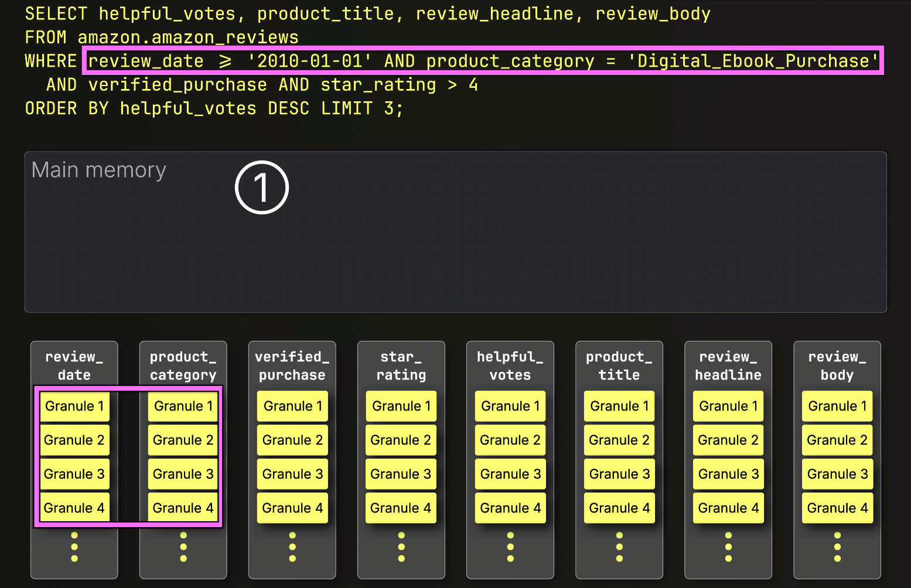Click the highlighted WHERE condition in the query
Screen dimensions: 911x588
(x=483, y=61)
